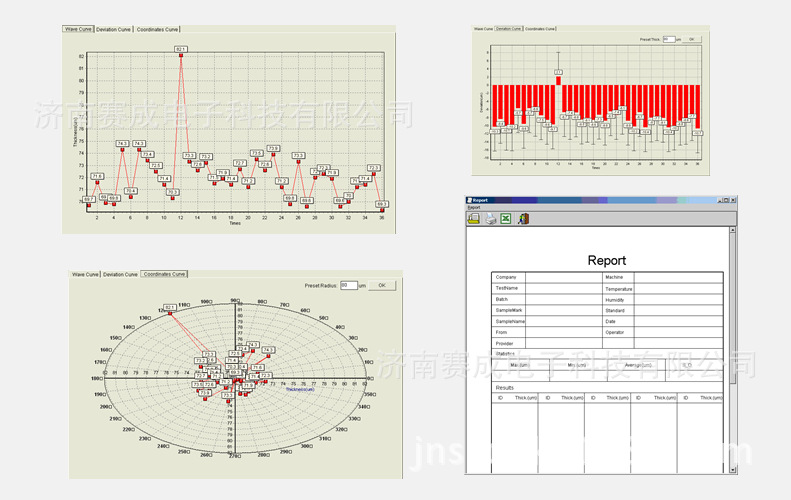
Task: Click the exit door icon in Report toolbar
Action: pyautogui.click(x=523, y=218)
